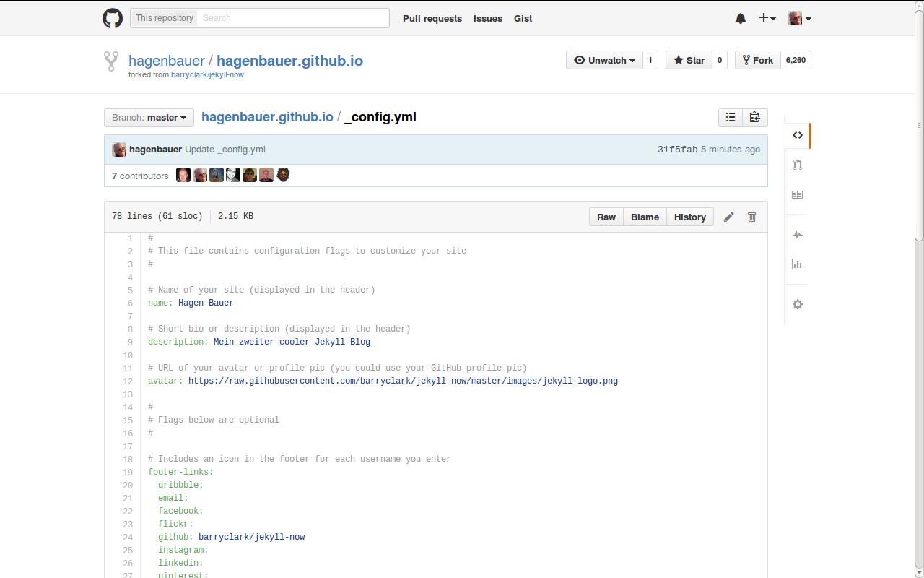Viewport: 924px width, 578px height.
Task: Open the barryclark/jekyll-now fork link
Action: (208, 74)
